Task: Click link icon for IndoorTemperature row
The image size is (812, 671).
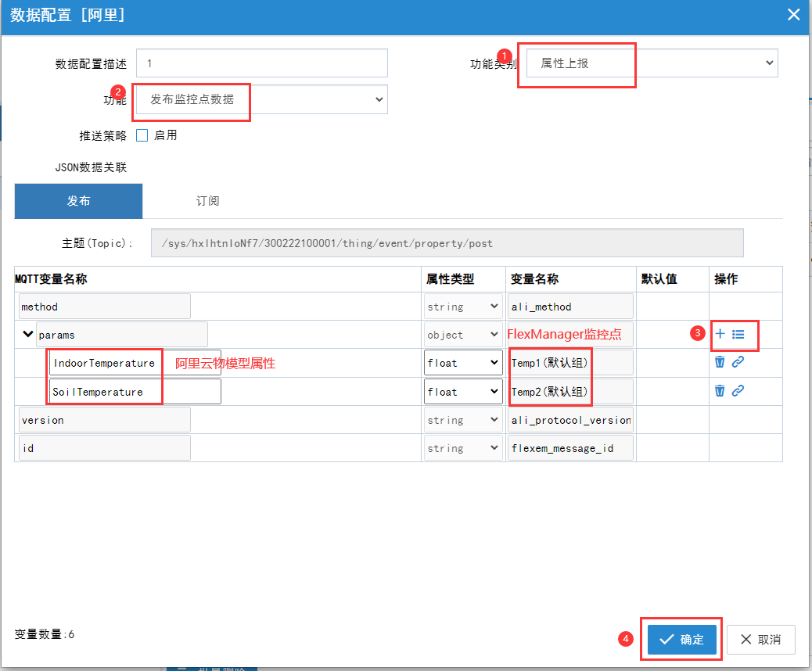Action: pos(738,362)
